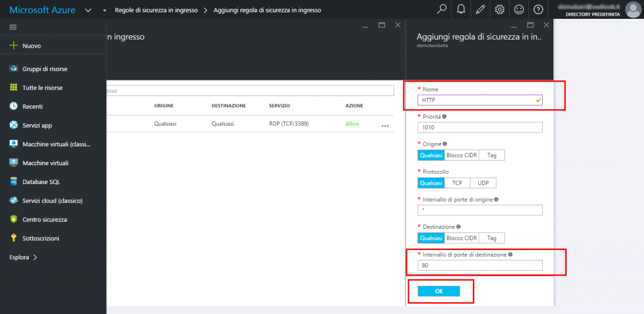The height and width of the screenshot is (314, 644).
Task: Open Macchine virtuali in sidebar
Action: click(45, 163)
